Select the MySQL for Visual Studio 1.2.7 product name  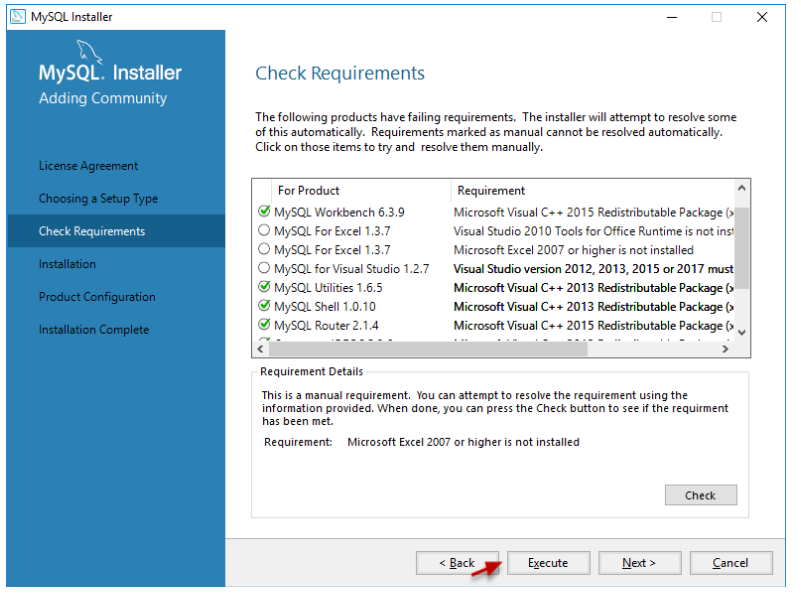click(x=351, y=269)
